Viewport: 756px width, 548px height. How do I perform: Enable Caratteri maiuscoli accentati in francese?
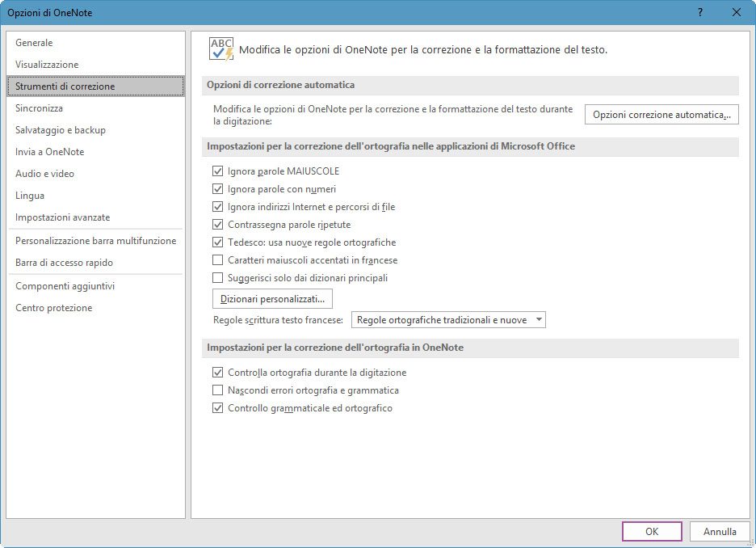point(217,260)
